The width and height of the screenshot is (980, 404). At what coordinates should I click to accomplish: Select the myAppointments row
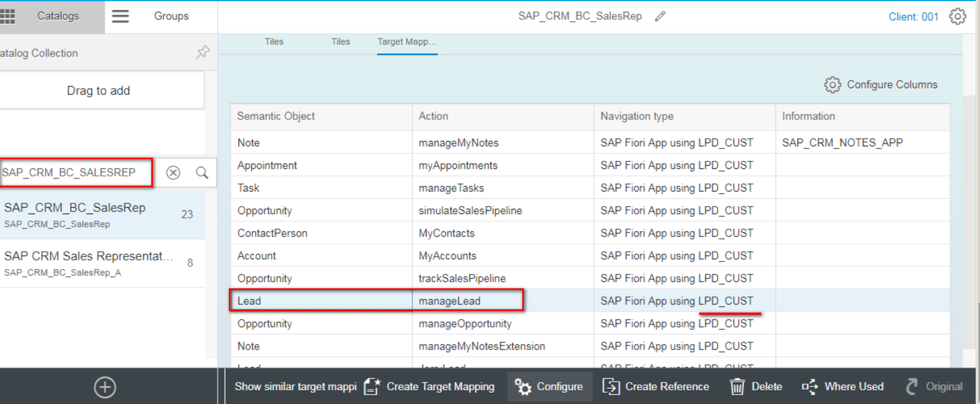point(590,165)
